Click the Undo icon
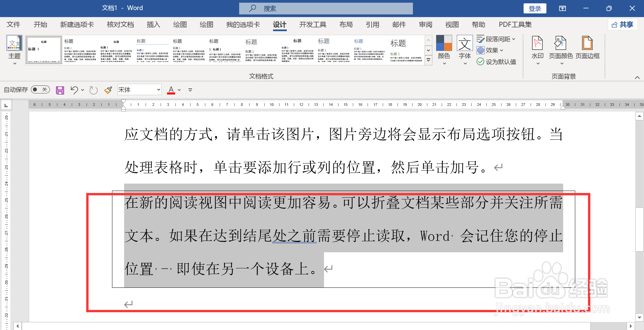The image size is (644, 330). pos(74,90)
